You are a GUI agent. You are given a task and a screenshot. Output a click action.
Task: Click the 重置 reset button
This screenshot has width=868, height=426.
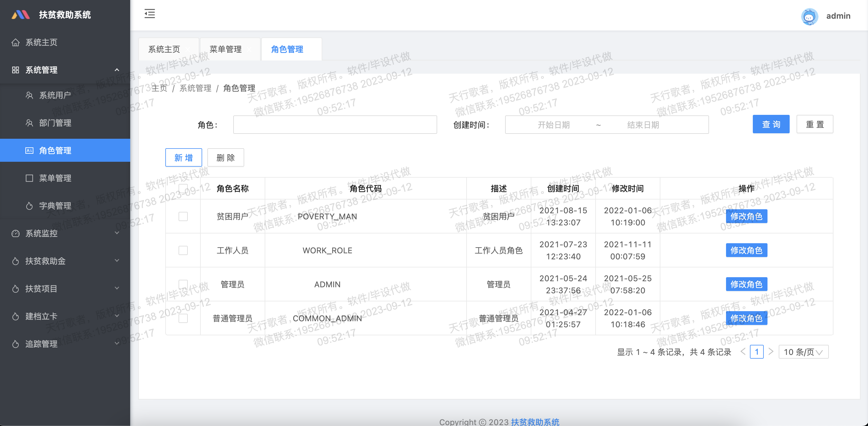pyautogui.click(x=815, y=124)
